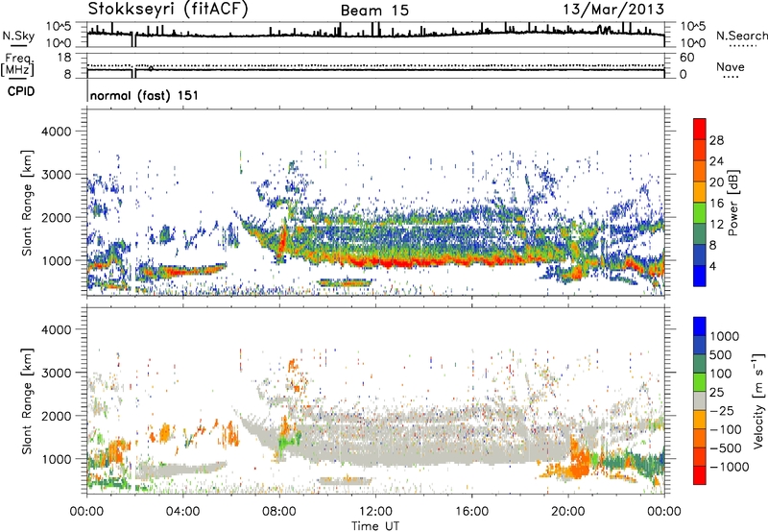Click the date 13/Mar/2013
This screenshot has height=532, width=768.
[x=613, y=9]
